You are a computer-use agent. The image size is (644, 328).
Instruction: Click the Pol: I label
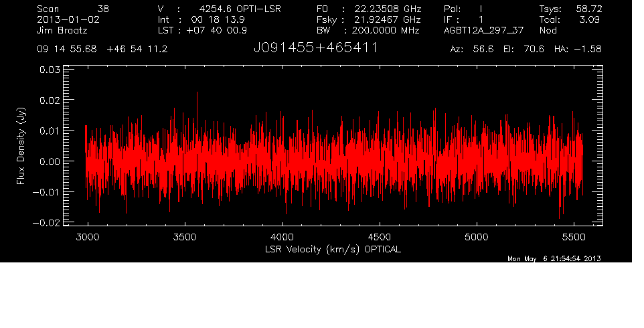click(463, 9)
